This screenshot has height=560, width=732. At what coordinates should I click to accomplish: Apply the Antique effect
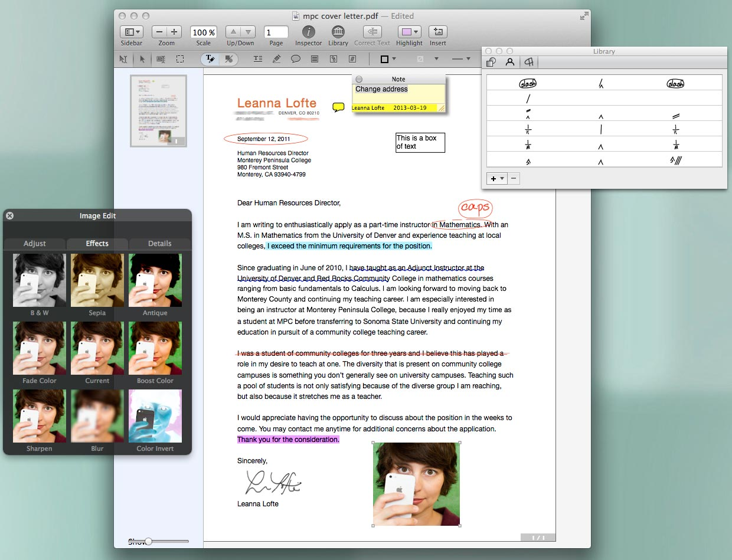[x=155, y=280]
